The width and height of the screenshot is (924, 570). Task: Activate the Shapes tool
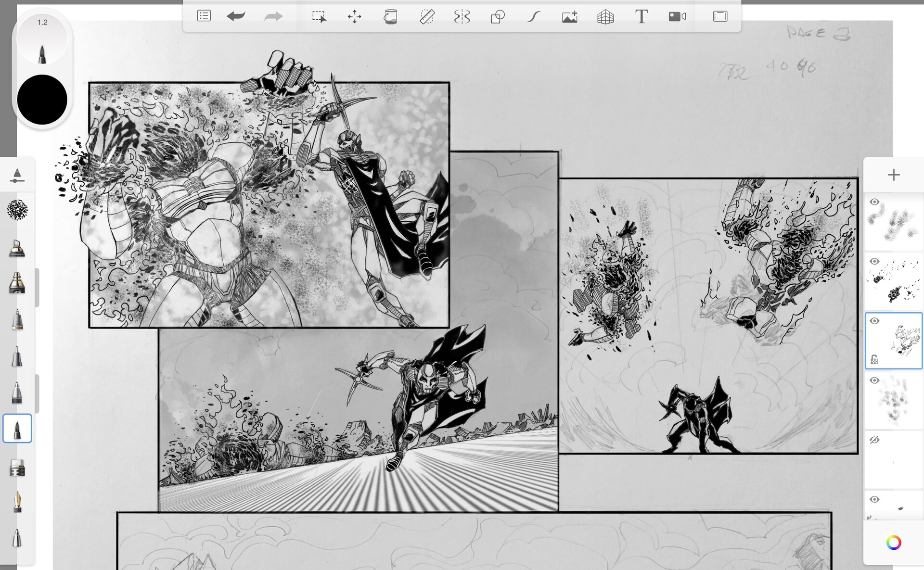coord(498,16)
